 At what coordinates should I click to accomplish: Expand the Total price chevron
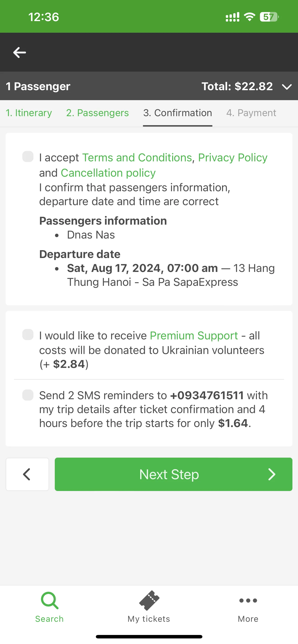tap(287, 87)
